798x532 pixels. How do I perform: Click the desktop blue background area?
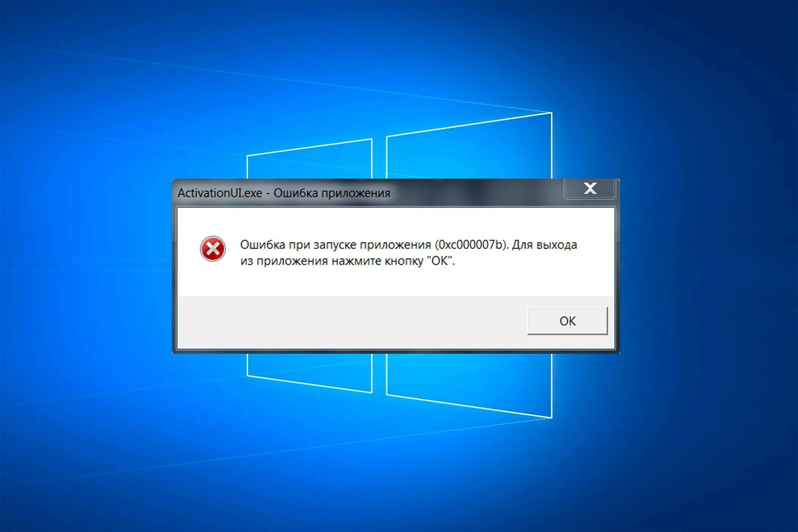89,89
